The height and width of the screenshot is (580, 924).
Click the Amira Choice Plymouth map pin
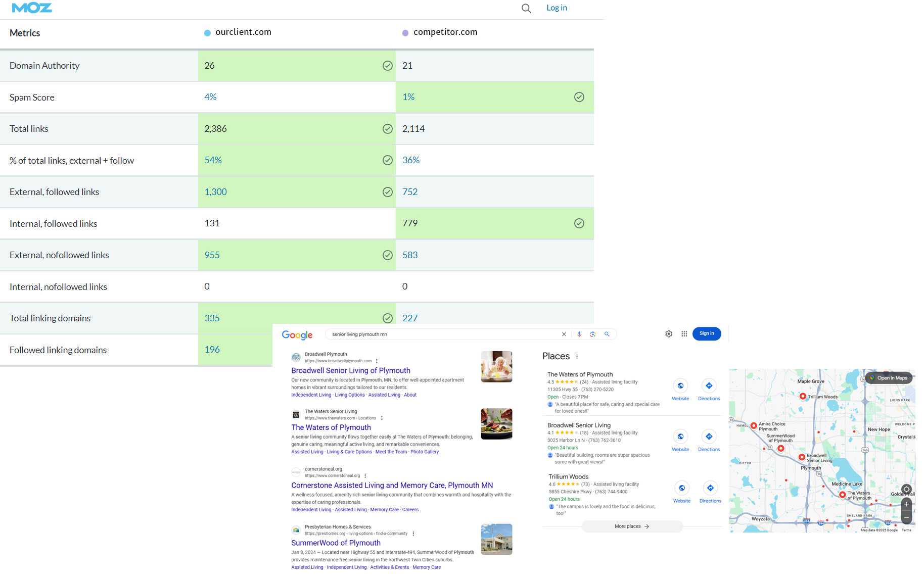click(x=754, y=426)
